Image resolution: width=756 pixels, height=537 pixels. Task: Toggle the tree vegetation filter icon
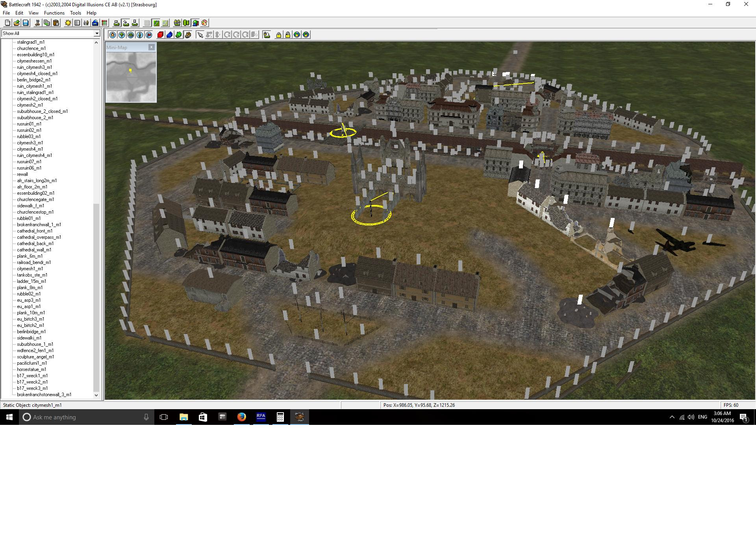pyautogui.click(x=122, y=35)
